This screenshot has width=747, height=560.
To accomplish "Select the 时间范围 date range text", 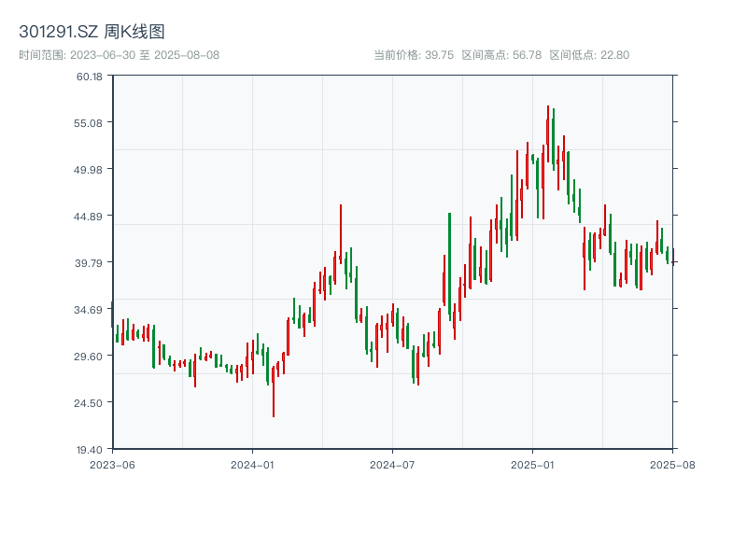I will point(119,55).
